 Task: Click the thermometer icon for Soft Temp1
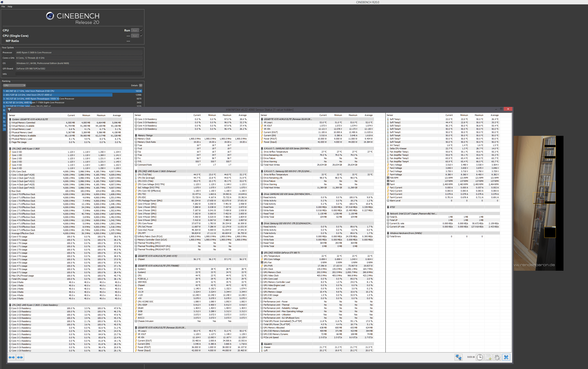pyautogui.click(x=388, y=119)
